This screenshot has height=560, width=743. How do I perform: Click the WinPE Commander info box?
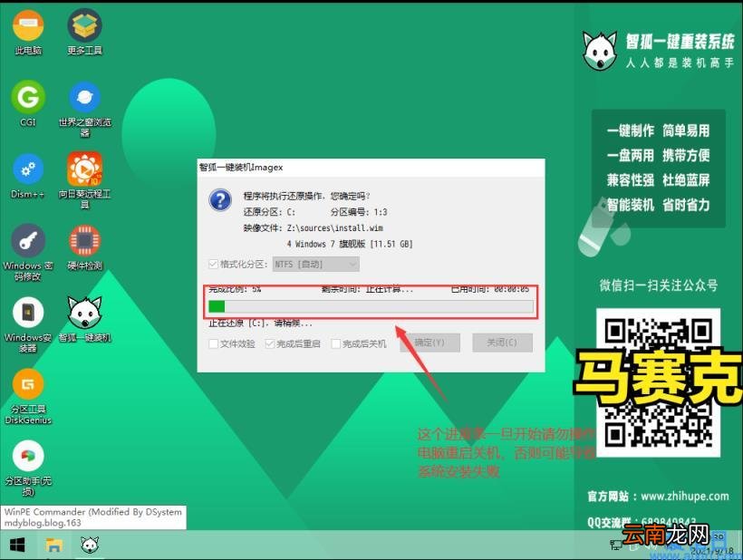click(x=93, y=517)
